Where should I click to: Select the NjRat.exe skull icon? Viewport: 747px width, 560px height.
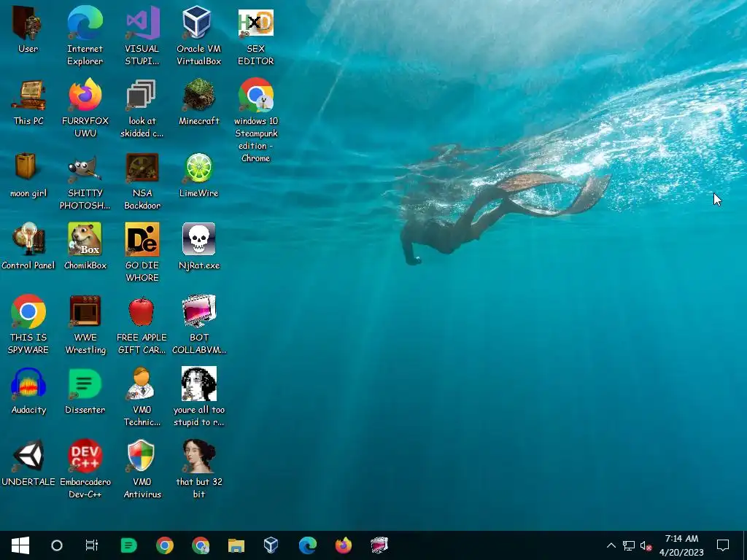pos(199,246)
